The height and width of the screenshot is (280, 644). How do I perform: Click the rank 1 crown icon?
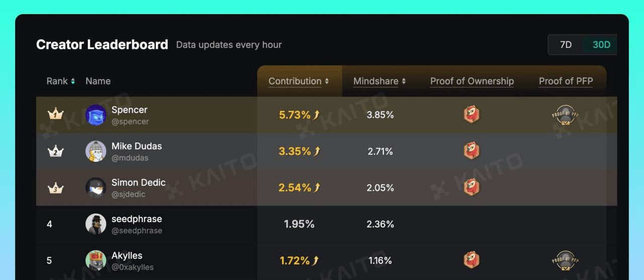55,114
